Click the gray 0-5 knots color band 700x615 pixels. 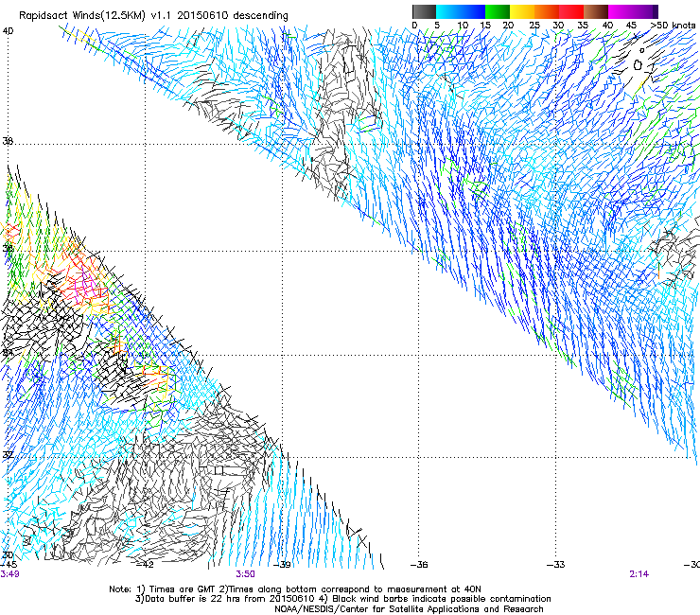pyautogui.click(x=424, y=11)
